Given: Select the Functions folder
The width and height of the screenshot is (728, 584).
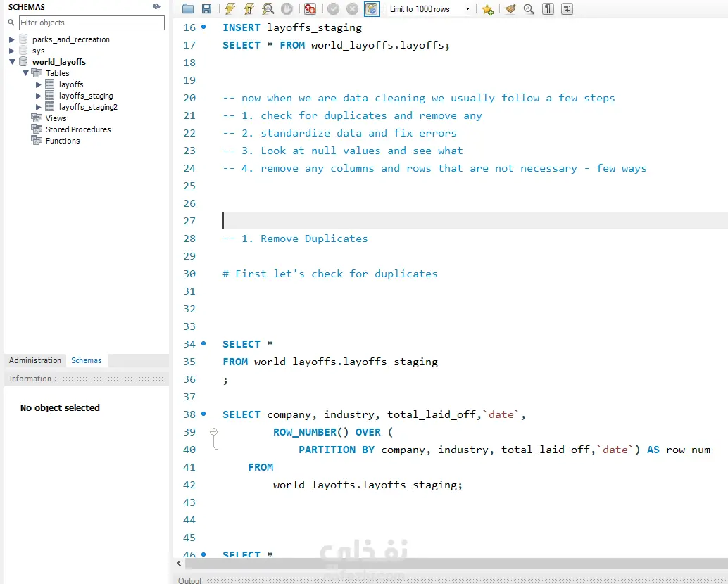Looking at the screenshot, I should tap(63, 141).
